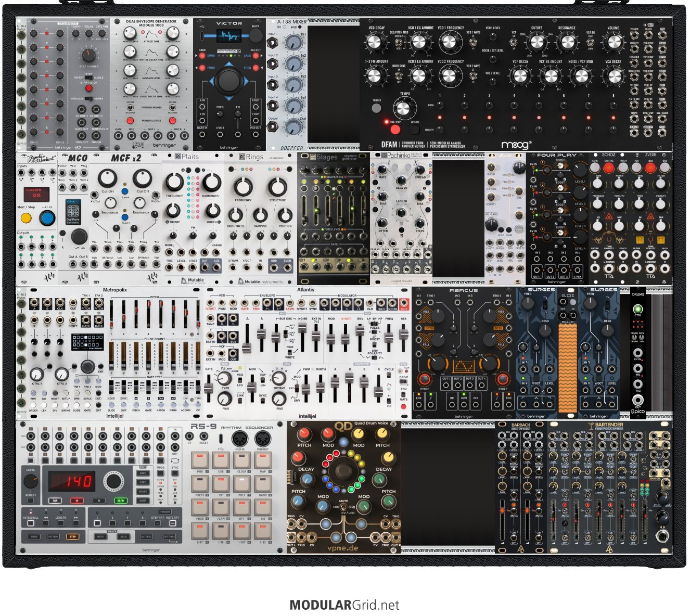Click the Rings Structure knob
The image size is (690, 616).
(x=277, y=186)
